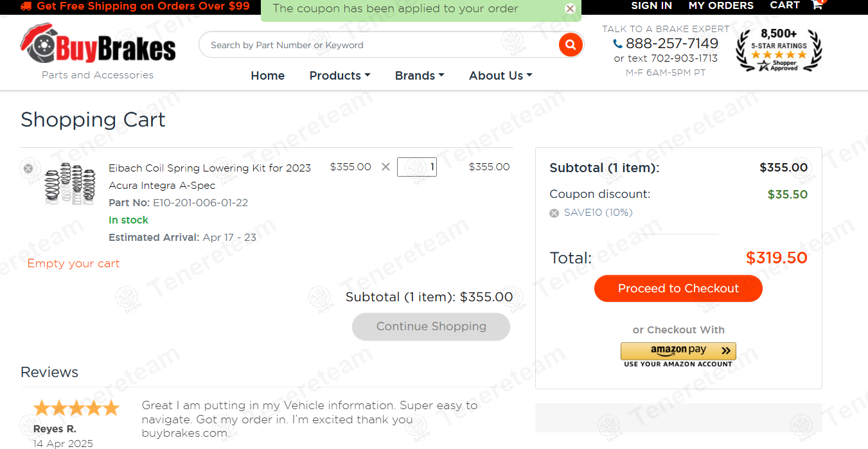
Task: Remove the Eibach Coil Spring item from cart
Action: 28,168
